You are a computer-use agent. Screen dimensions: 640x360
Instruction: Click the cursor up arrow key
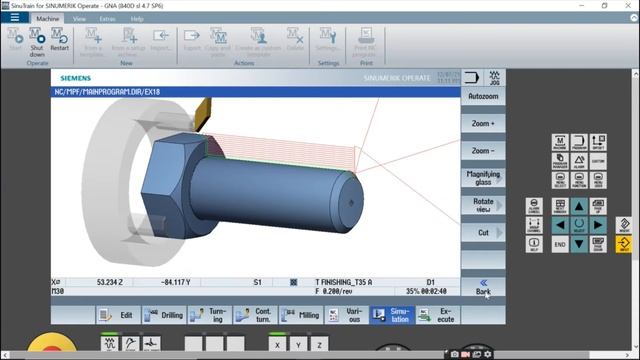coord(579,206)
